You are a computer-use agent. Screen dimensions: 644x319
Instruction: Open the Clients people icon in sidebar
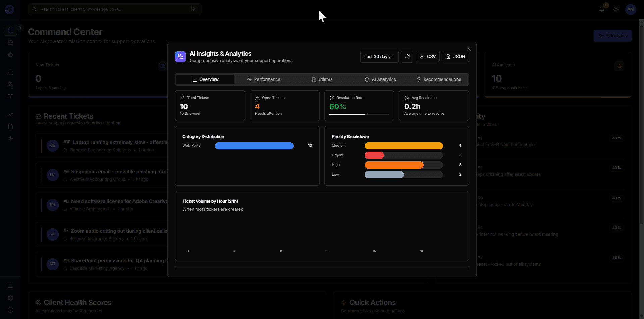pyautogui.click(x=10, y=85)
